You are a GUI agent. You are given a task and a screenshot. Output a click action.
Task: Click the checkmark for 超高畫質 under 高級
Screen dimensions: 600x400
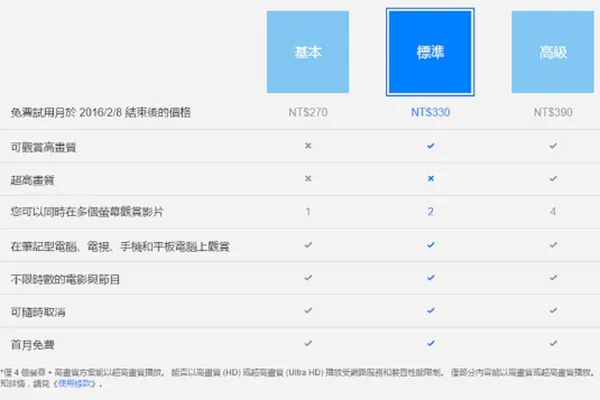553,179
